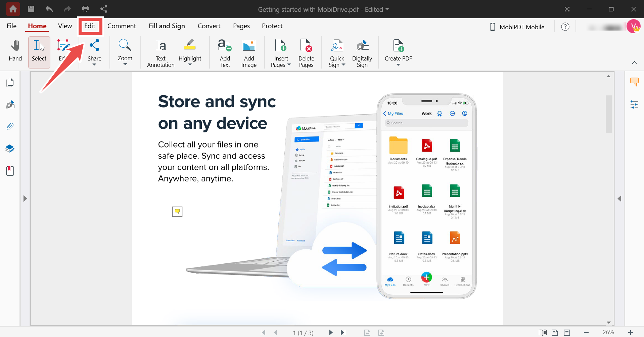Viewport: 644px width, 337px height.
Task: Open the page thumbnails panel
Action: [10, 82]
